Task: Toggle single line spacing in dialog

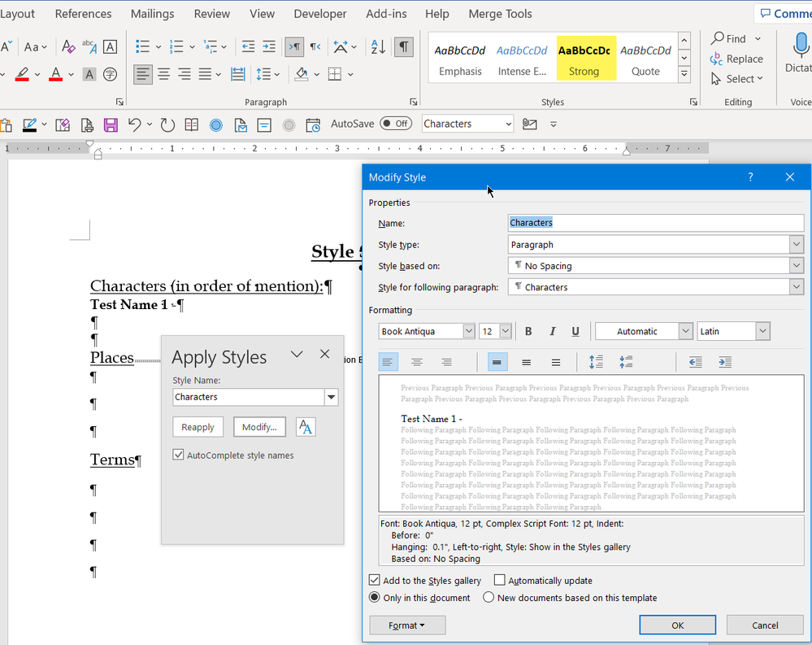Action: (497, 362)
